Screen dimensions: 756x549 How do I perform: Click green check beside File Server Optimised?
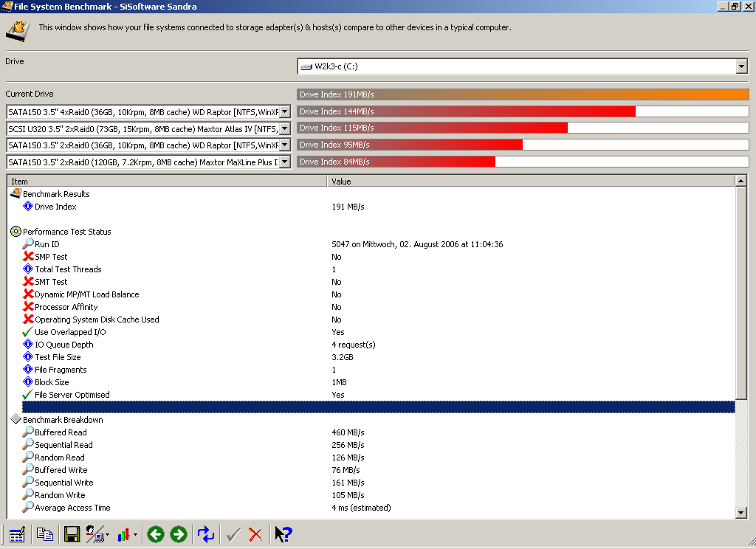click(28, 394)
